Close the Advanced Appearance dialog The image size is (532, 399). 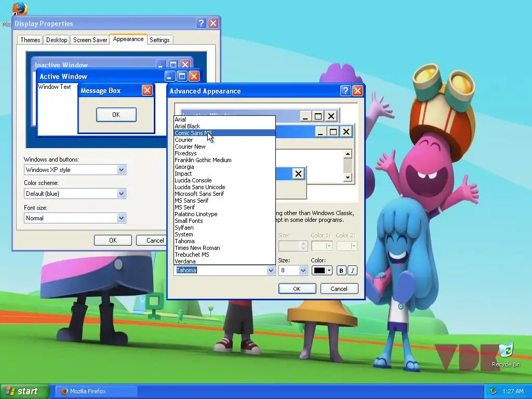[x=357, y=90]
